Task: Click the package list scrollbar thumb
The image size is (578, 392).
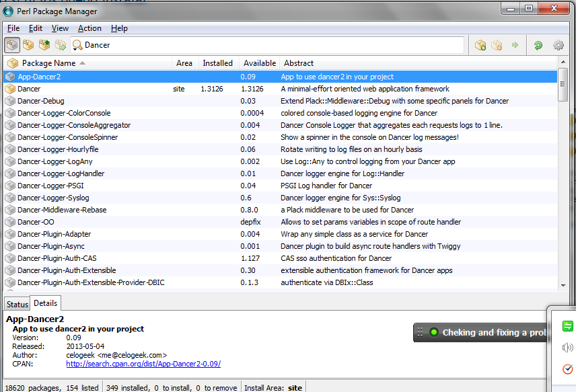Action: pos(563,84)
